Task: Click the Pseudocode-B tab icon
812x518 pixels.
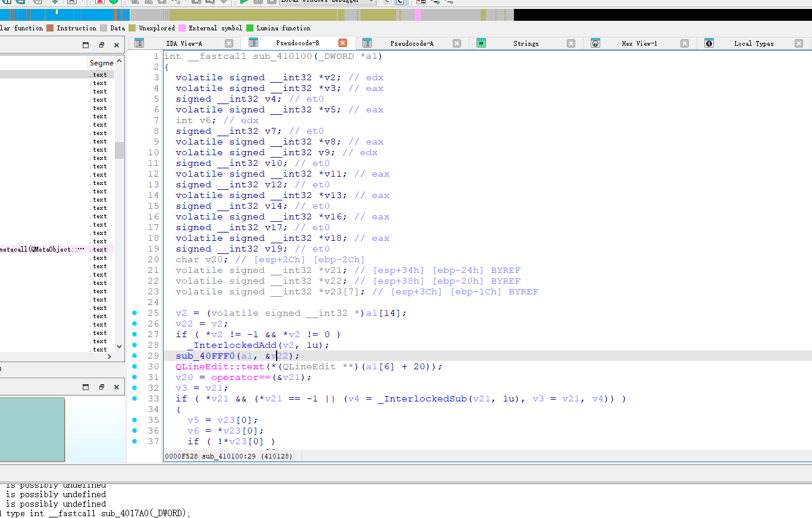Action: [253, 42]
